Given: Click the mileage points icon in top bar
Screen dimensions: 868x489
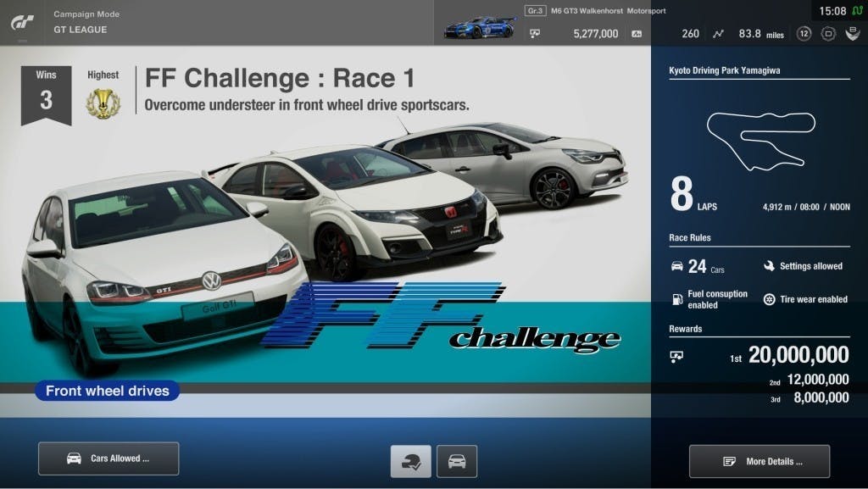Looking at the screenshot, I should 636,34.
